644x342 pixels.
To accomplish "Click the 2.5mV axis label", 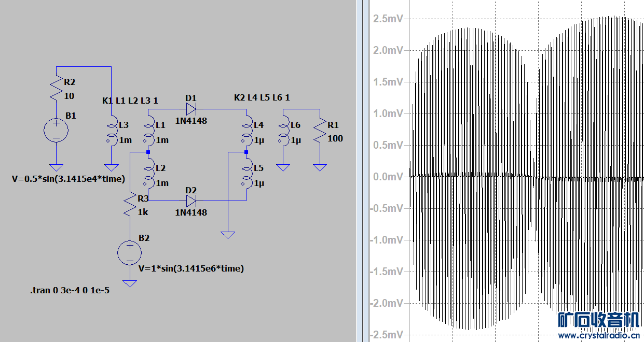I will 388,19.
